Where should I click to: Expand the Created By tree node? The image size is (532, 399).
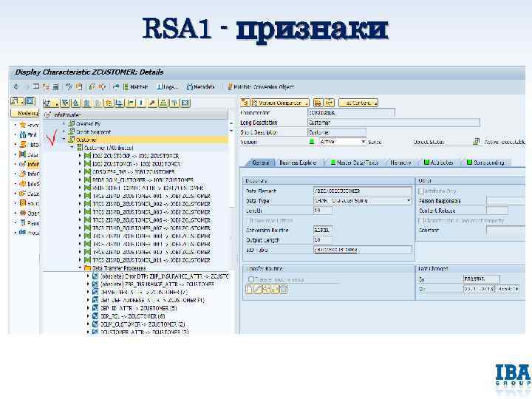pos(64,123)
